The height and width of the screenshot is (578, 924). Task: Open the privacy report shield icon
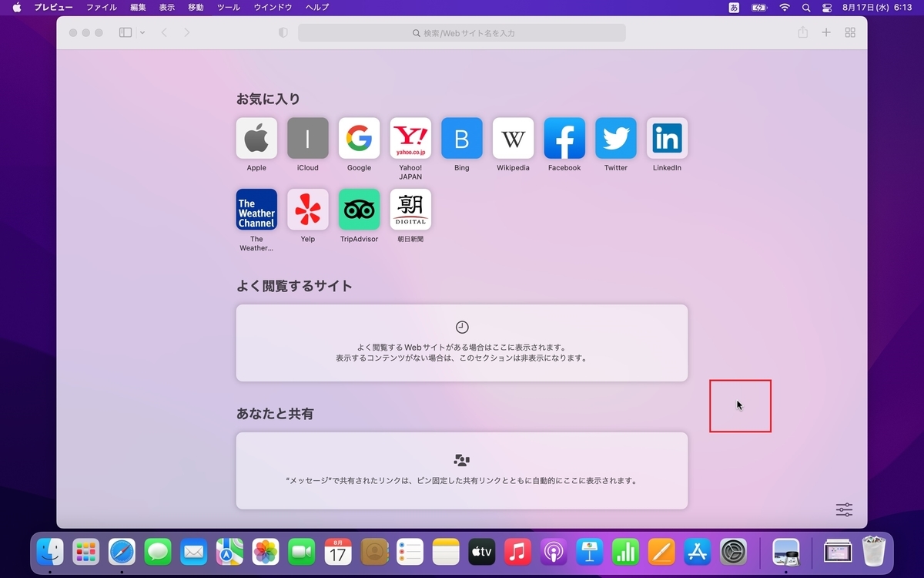[x=283, y=32]
